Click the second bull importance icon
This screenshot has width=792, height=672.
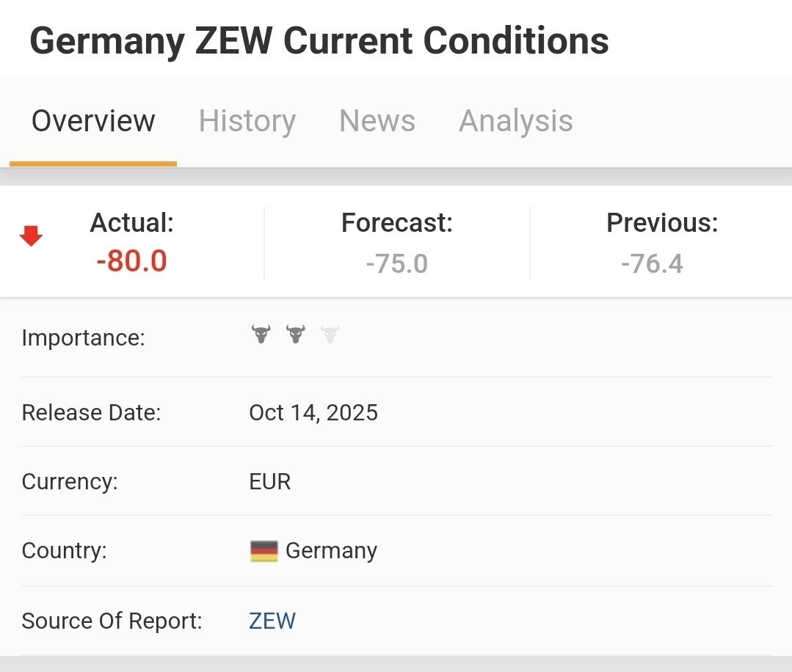295,335
